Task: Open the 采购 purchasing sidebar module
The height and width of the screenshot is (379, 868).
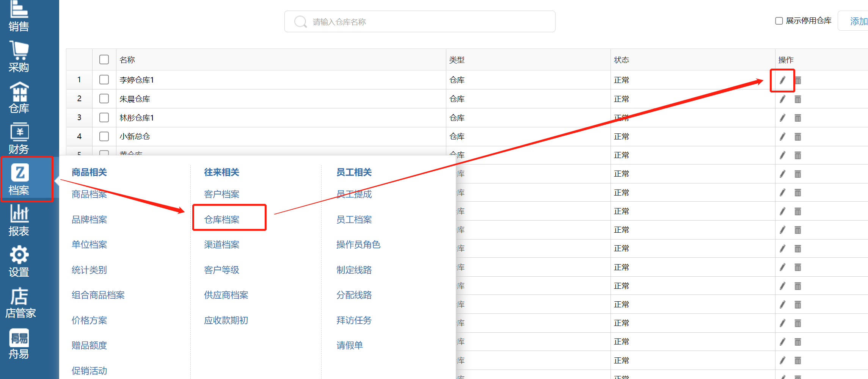Action: pos(19,57)
